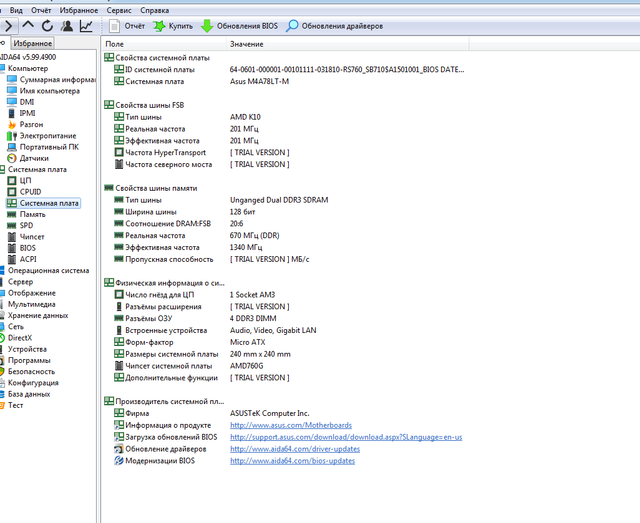Select the Чипсет системной платы row
Screen dimensions: 640x523
pyautogui.click(x=188, y=366)
